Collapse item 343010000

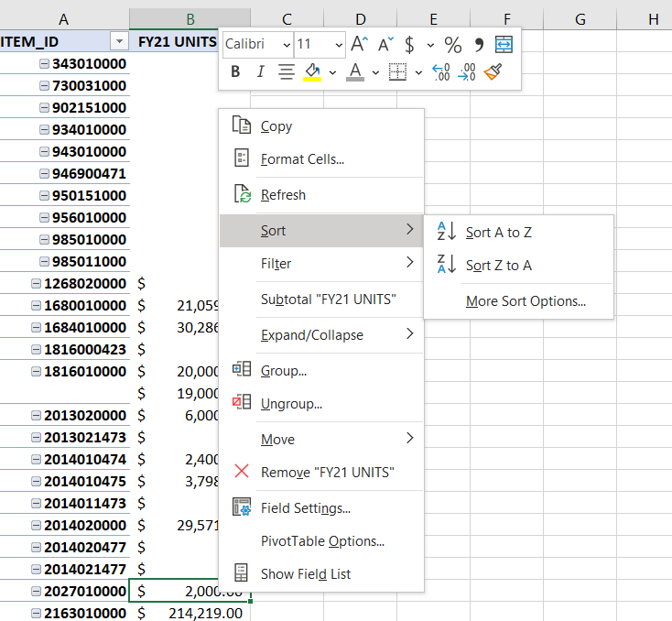[44, 63]
